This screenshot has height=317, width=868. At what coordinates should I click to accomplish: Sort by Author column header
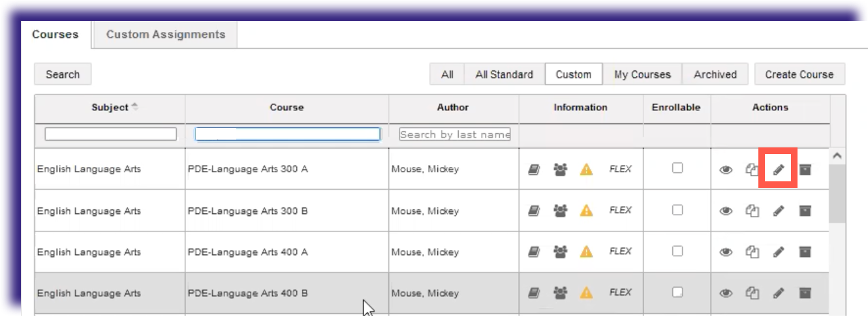(453, 108)
